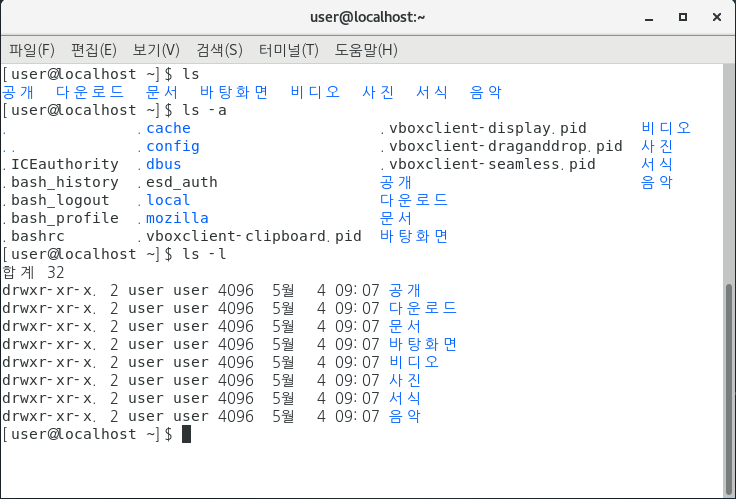Click the .vboxclient-display.pid file name
Screen dimensions: 736x499
483,128
